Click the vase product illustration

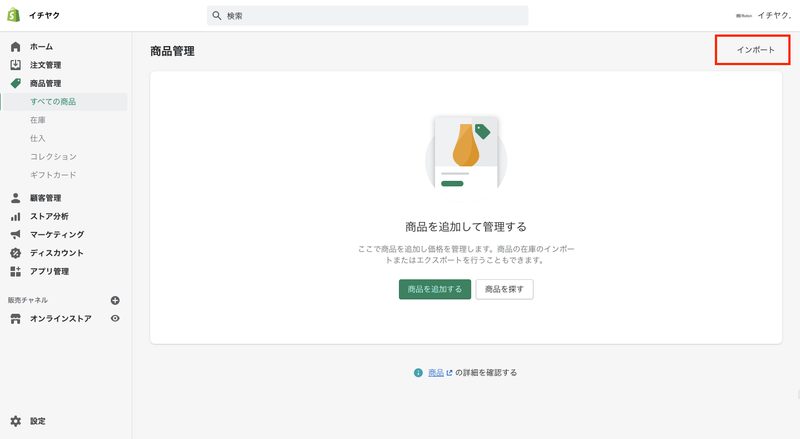tap(466, 152)
